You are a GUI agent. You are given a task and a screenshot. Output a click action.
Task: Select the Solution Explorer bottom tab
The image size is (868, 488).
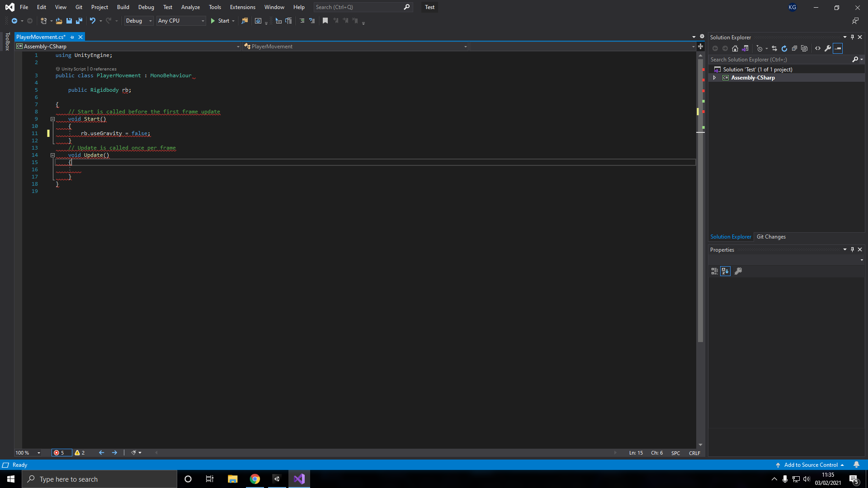point(731,237)
